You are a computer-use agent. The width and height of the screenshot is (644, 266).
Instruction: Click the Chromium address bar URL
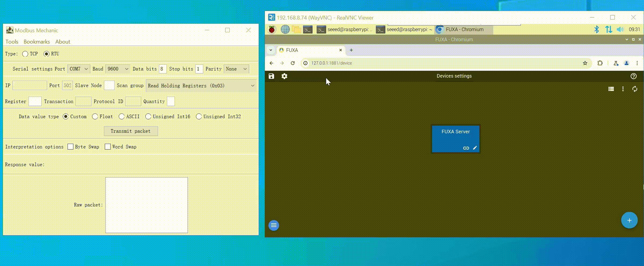(x=331, y=63)
